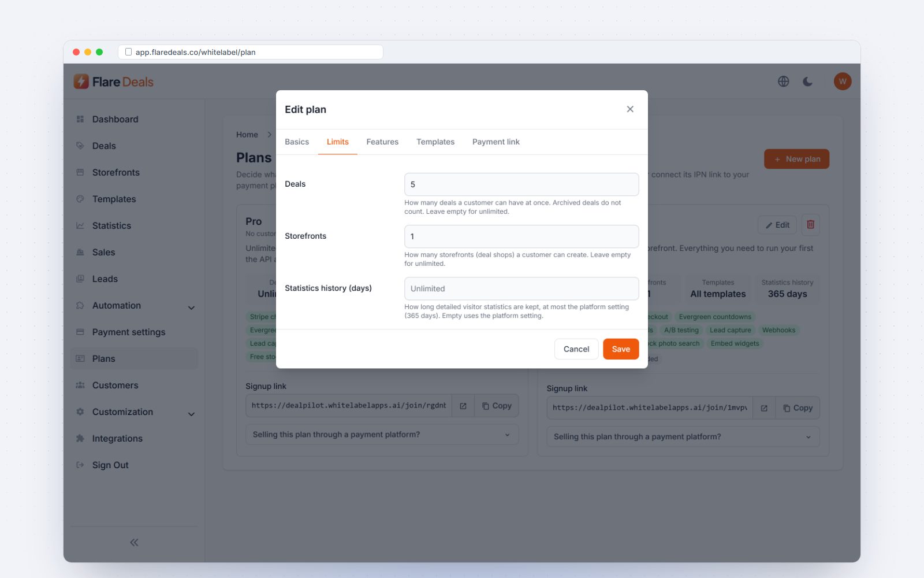Screen dimensions: 924x578
Task: Click the Sales sidebar icon
Action: coord(80,252)
